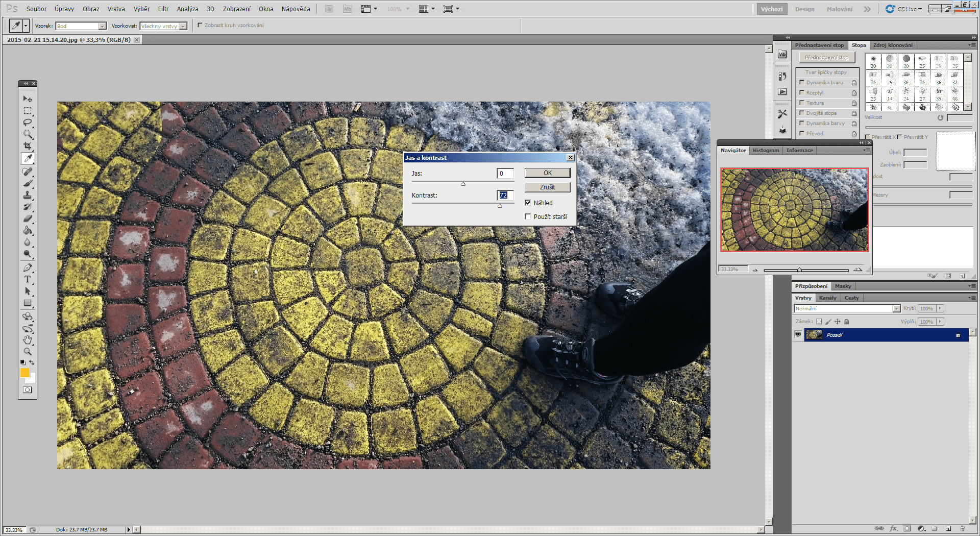Select the Path Selection tool
This screenshot has width=980, height=536.
point(28,291)
